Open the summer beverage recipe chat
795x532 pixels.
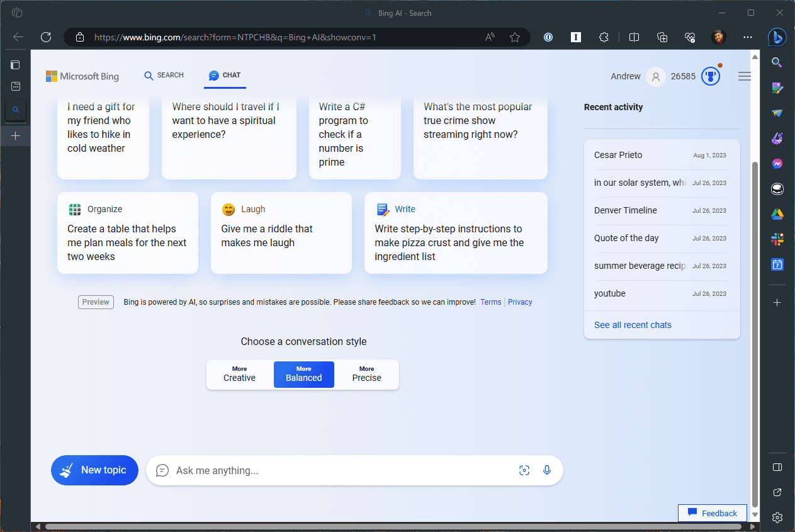click(661, 266)
